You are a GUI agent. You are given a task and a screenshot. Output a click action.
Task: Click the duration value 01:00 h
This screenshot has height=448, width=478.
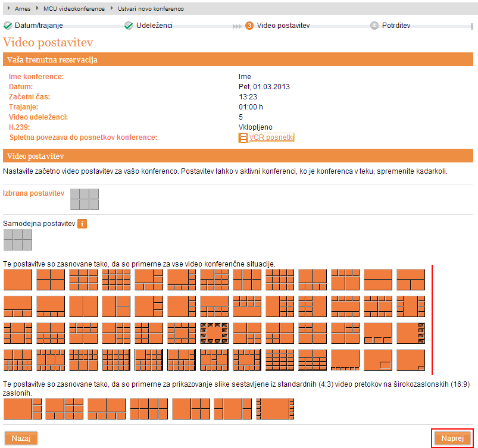tap(251, 107)
